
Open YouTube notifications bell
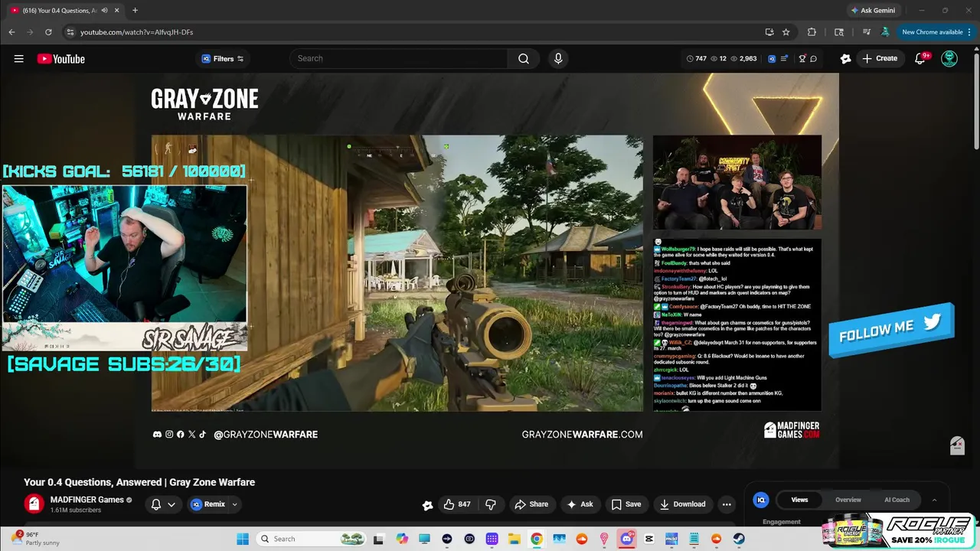(921, 59)
